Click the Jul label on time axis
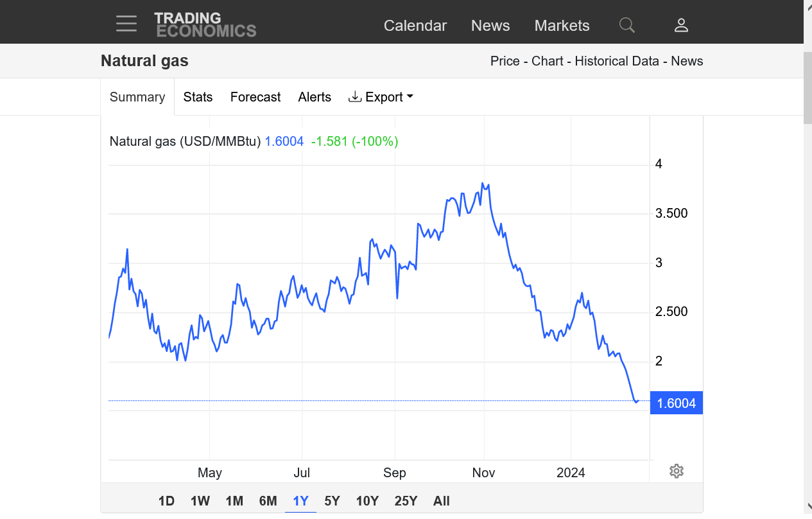The width and height of the screenshot is (812, 519). coord(302,473)
